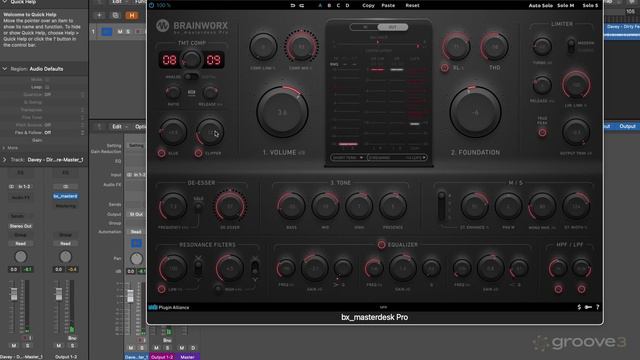
Task: Click the compressor Ratio knob
Action: click(173, 93)
